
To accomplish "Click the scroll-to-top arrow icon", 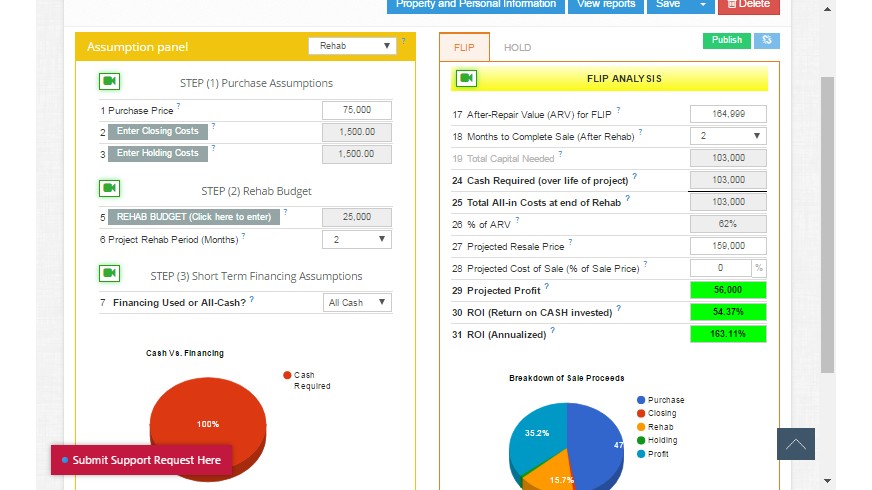I will coord(795,444).
